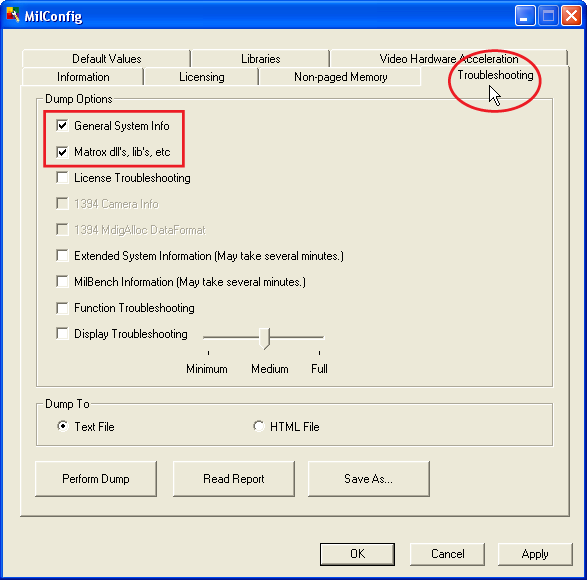Click the Perform Dump button
The width and height of the screenshot is (587, 580).
[96, 479]
